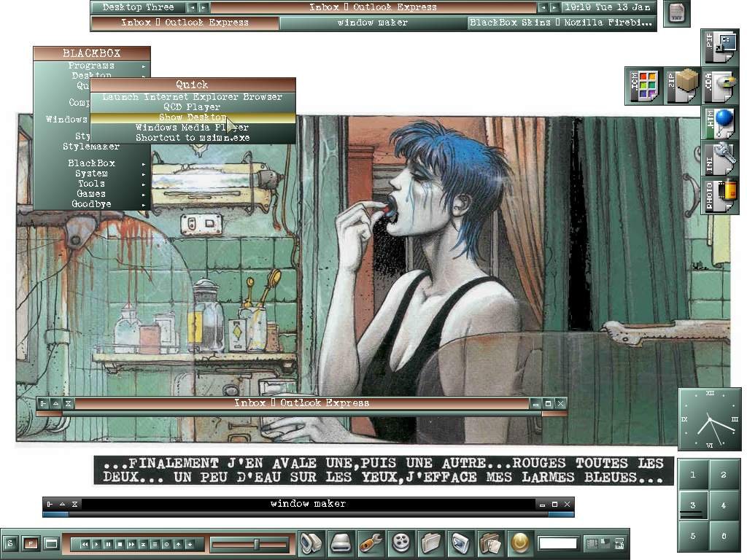This screenshot has width=747, height=560.
Task: Switch to workspace 1 in pager
Action: [693, 475]
